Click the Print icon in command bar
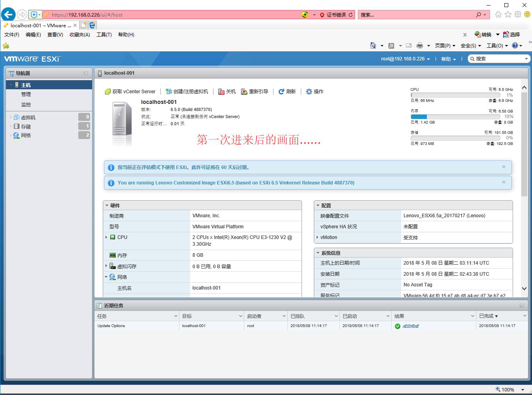 coord(420,45)
